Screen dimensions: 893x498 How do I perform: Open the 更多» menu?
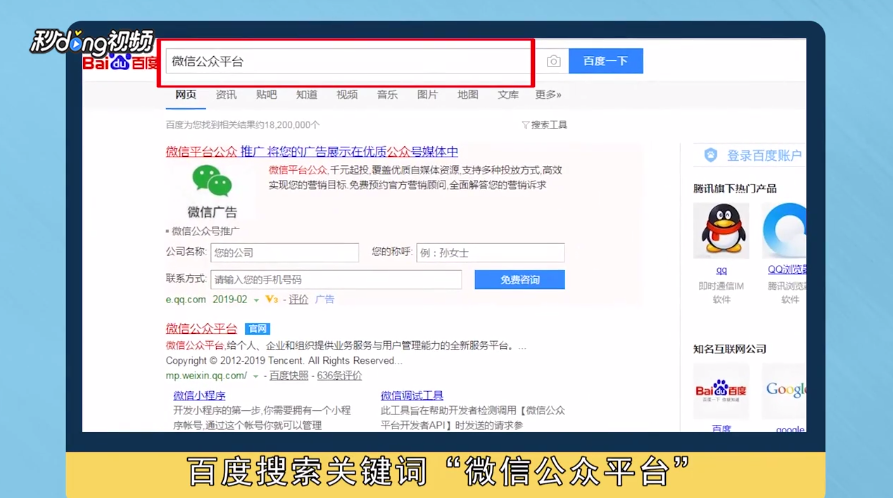[x=548, y=95]
